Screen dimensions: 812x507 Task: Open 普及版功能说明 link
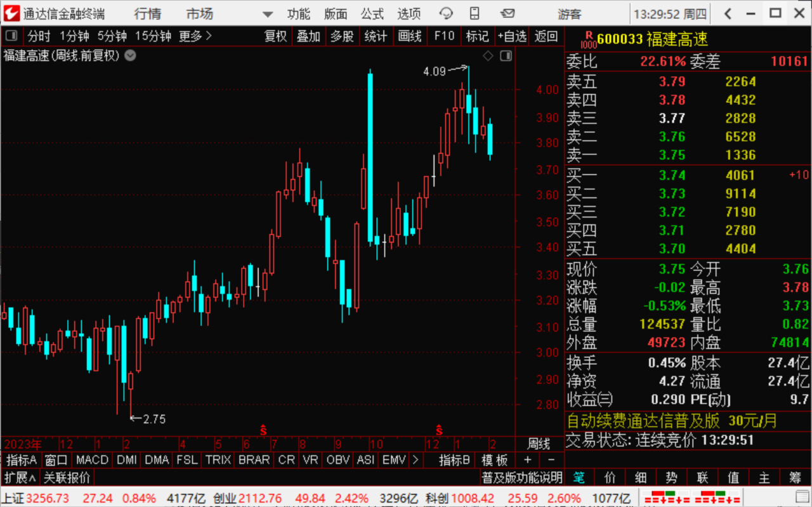click(x=521, y=477)
